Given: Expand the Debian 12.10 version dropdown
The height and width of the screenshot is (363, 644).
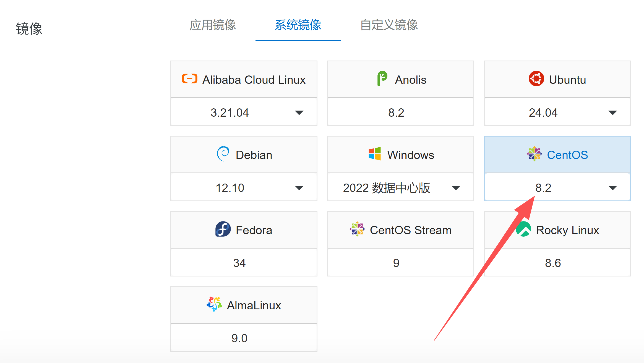Looking at the screenshot, I should pos(299,188).
